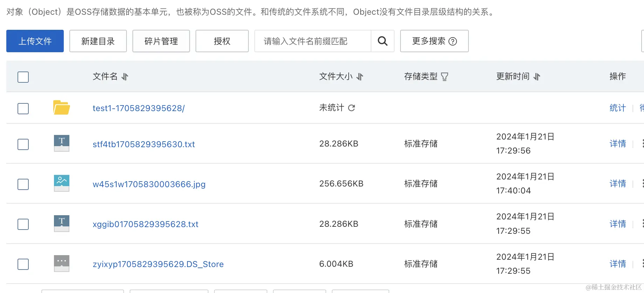
Task: Click the jpg image file icon
Action: tap(62, 183)
